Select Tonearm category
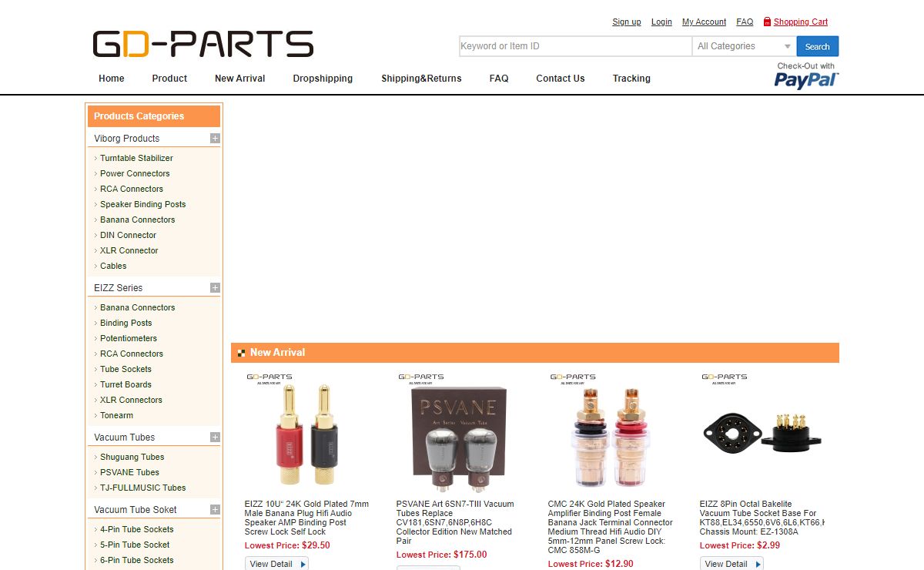The width and height of the screenshot is (924, 570). [x=117, y=415]
